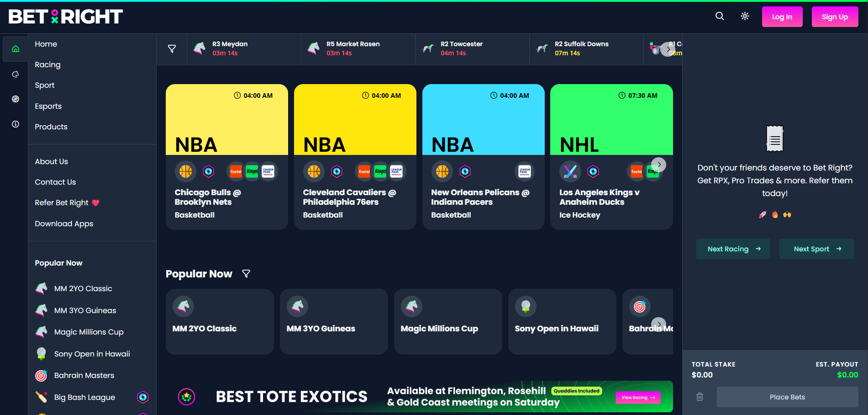Viewport: 868px width, 415px height.
Task: Click basketball icon on Cavaliers @ 76ers card
Action: click(314, 171)
